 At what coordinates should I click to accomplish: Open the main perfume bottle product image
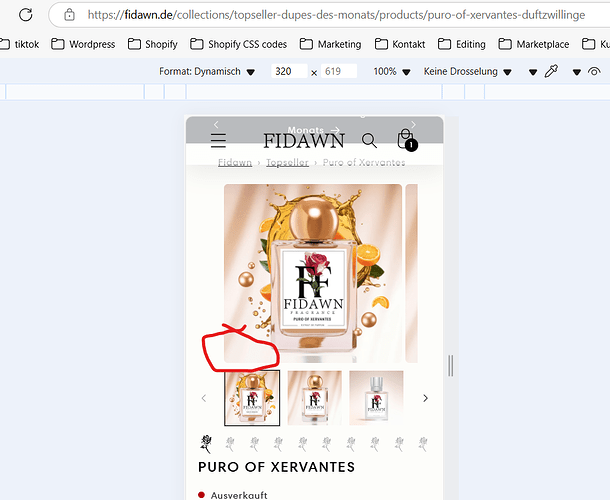point(313,274)
